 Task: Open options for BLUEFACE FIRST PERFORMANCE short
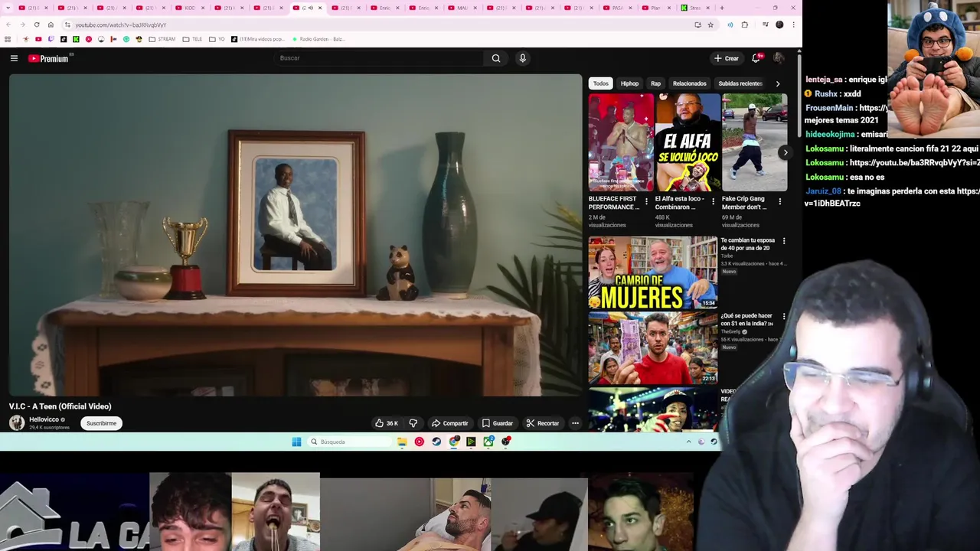pos(646,201)
